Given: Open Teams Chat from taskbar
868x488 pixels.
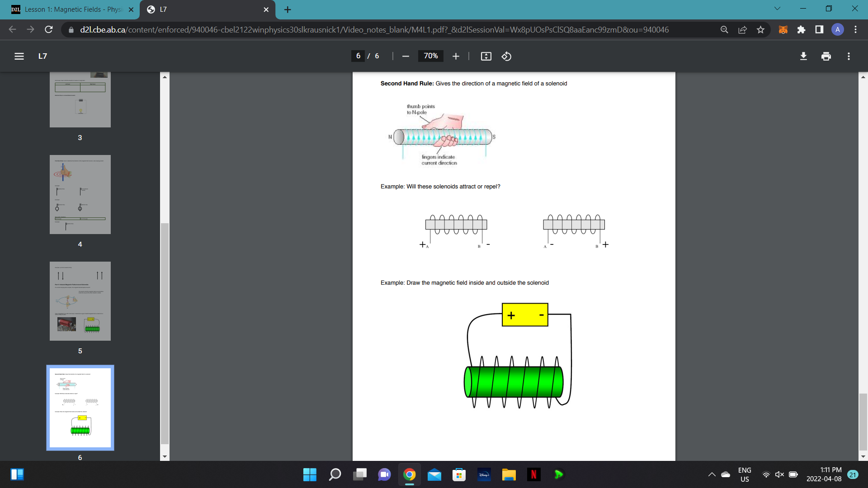Looking at the screenshot, I should pyautogui.click(x=385, y=474).
